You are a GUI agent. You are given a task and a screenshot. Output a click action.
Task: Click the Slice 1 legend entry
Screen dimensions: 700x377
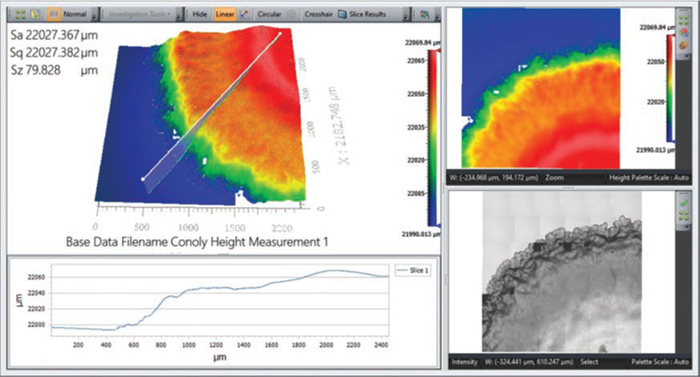point(413,270)
